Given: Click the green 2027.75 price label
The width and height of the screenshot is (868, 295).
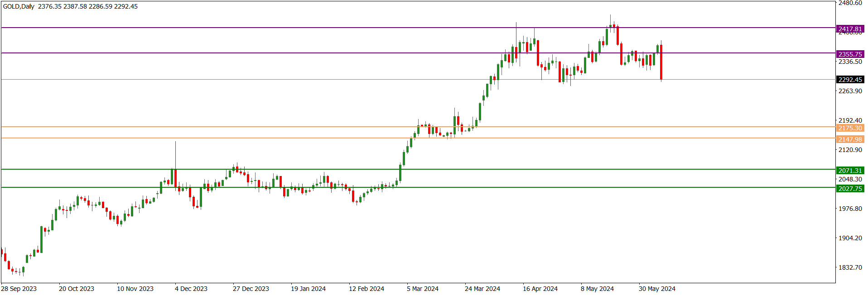Looking at the screenshot, I should point(850,189).
